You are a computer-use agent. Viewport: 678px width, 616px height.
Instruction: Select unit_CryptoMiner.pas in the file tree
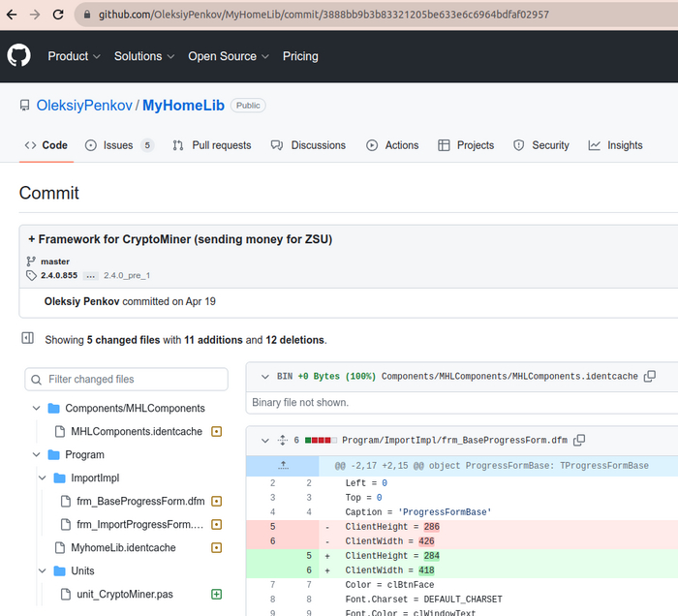[125, 595]
